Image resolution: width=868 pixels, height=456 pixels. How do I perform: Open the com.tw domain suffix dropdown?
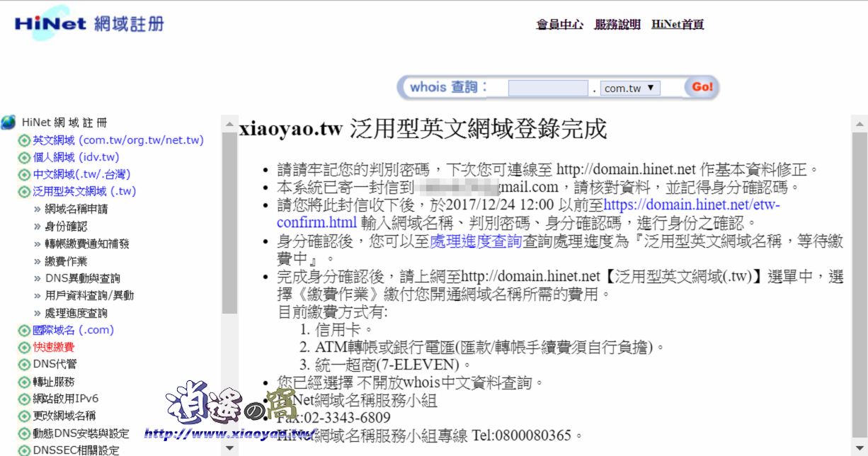(630, 89)
